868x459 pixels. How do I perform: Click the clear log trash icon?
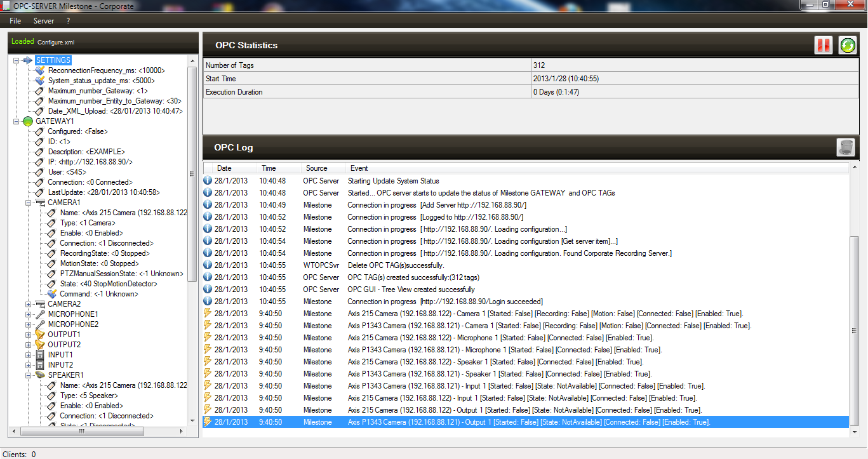pos(846,147)
